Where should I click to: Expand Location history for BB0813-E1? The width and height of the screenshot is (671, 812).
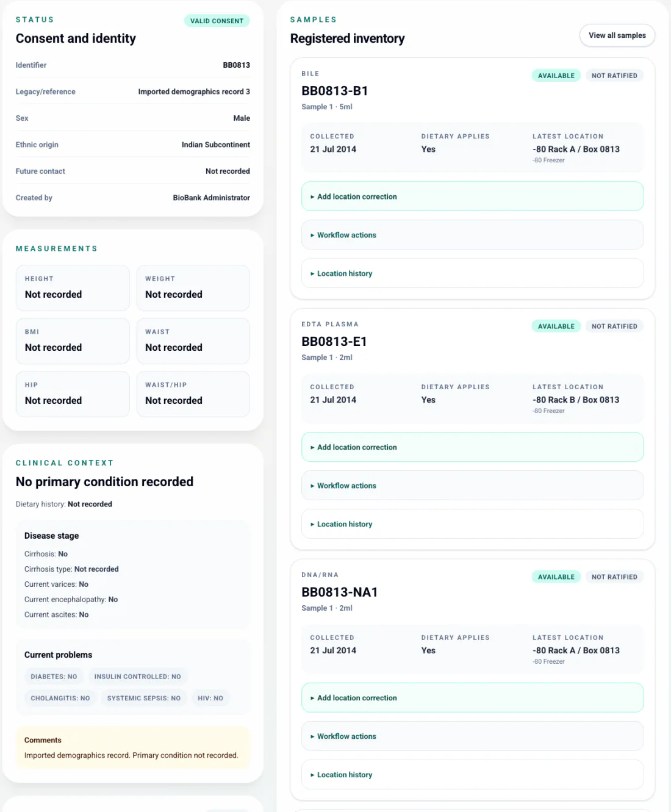(x=472, y=524)
